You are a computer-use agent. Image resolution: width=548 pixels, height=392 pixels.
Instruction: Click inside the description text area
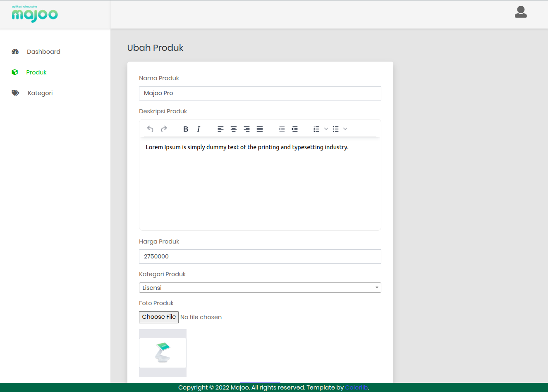tap(260, 184)
